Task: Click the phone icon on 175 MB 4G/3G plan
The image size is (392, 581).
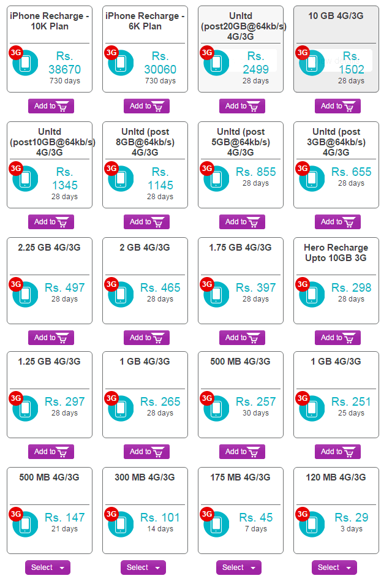Action: [216, 525]
